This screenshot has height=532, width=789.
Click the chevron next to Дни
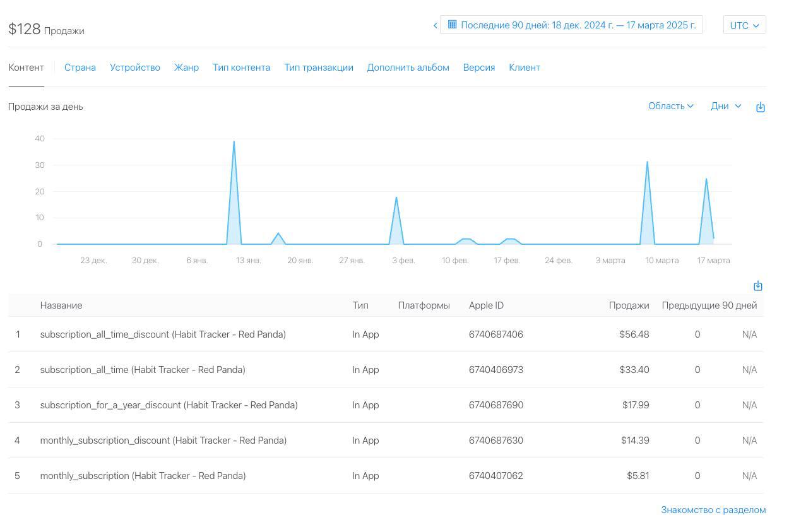pos(735,106)
